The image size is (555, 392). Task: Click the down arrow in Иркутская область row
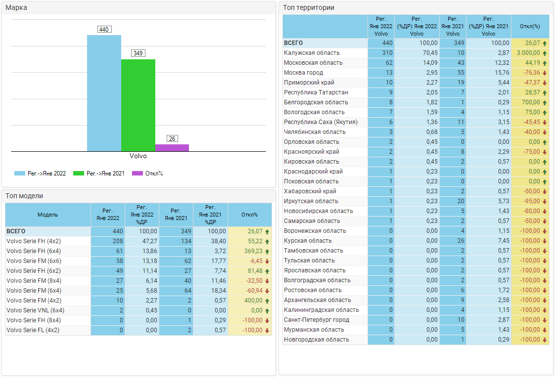[545, 201]
